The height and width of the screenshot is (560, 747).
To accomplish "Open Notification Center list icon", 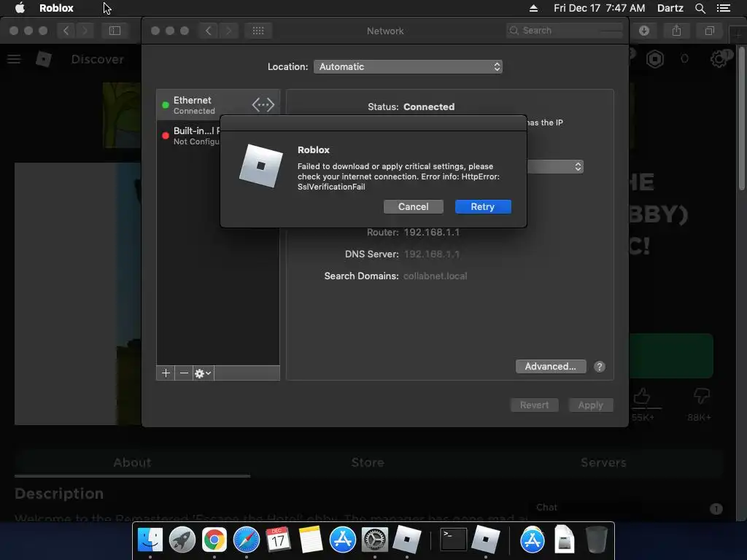I will [724, 8].
